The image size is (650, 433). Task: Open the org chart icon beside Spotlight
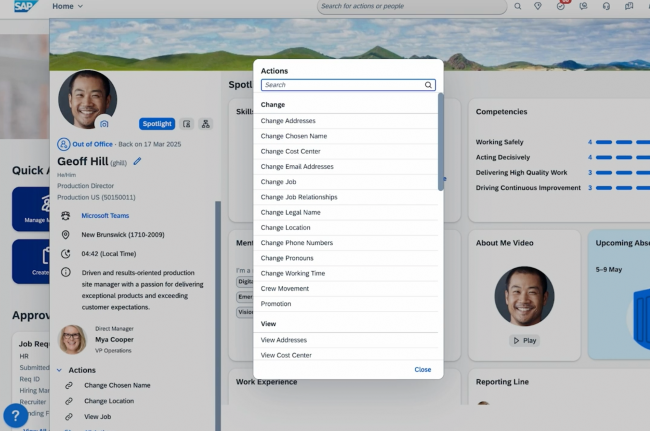point(205,124)
